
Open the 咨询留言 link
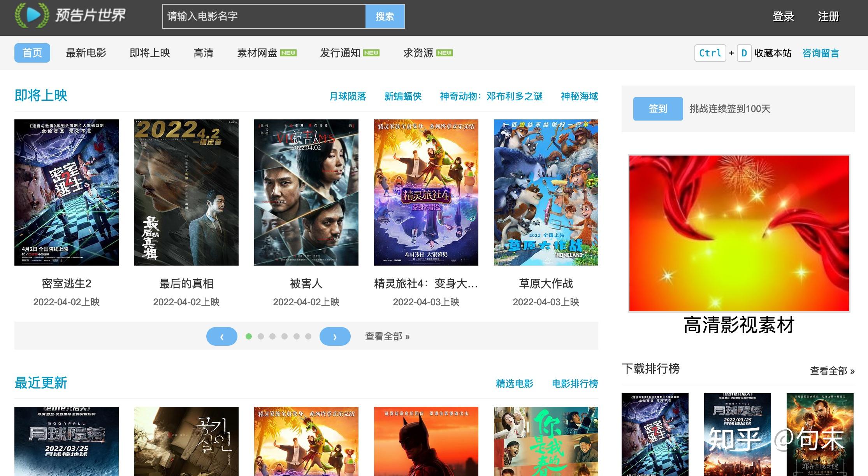click(x=821, y=53)
